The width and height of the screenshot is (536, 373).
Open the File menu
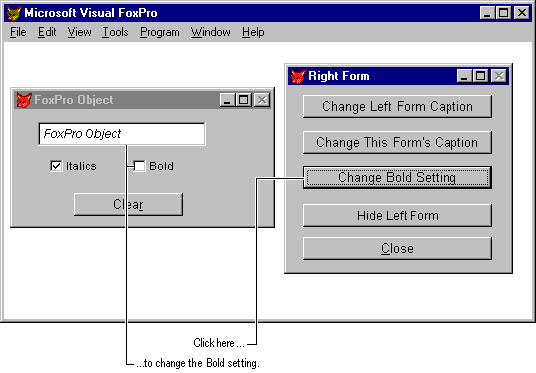pos(18,32)
